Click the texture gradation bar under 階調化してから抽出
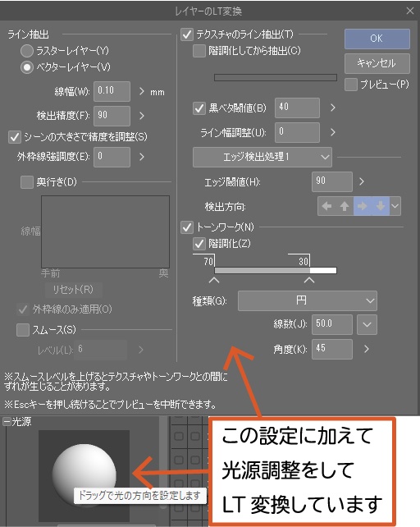Screen dimensions: 420x527 276,78
